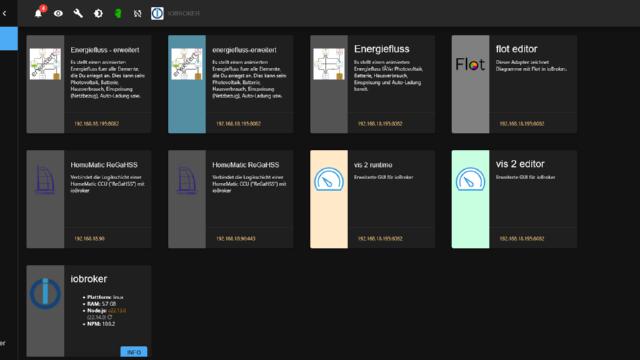Screen dimensions: 640x360
Task: Click the orange Node.js version number
Action: pos(117,311)
